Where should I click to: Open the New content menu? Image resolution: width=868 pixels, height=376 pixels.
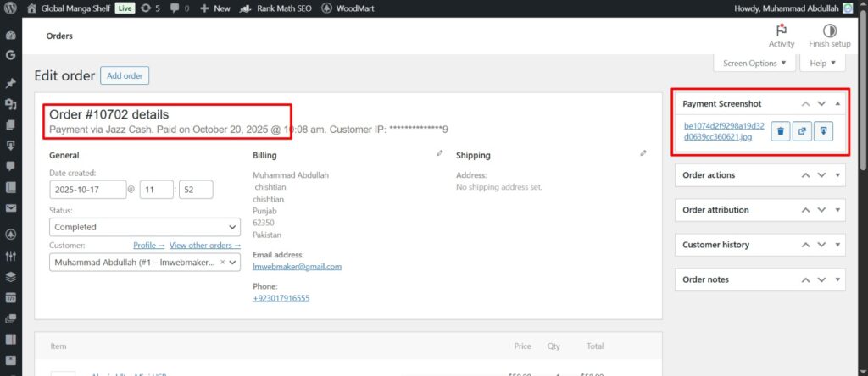pos(215,8)
